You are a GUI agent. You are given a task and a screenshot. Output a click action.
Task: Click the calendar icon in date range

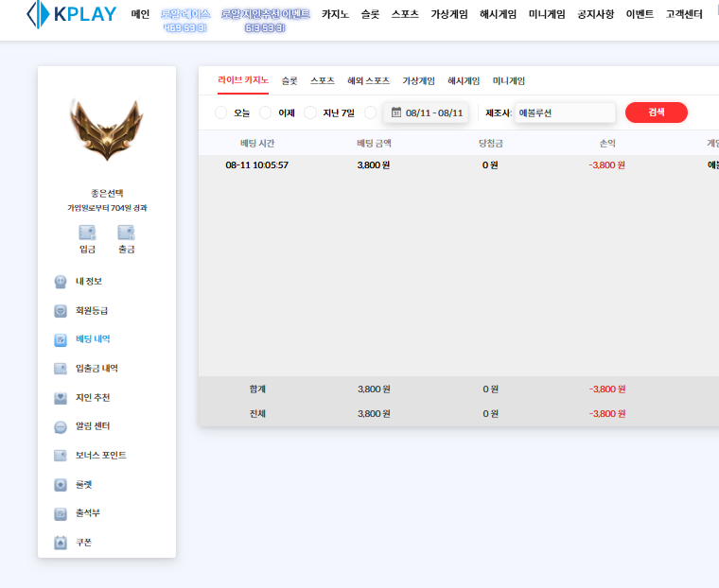pos(396,112)
